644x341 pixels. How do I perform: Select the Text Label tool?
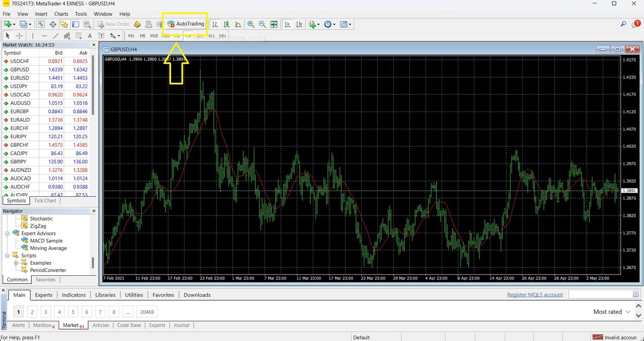(x=101, y=35)
